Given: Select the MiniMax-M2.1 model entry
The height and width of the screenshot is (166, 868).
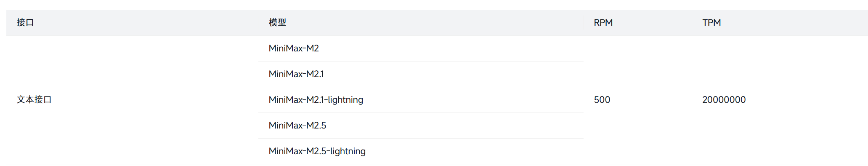Looking at the screenshot, I should click(296, 74).
